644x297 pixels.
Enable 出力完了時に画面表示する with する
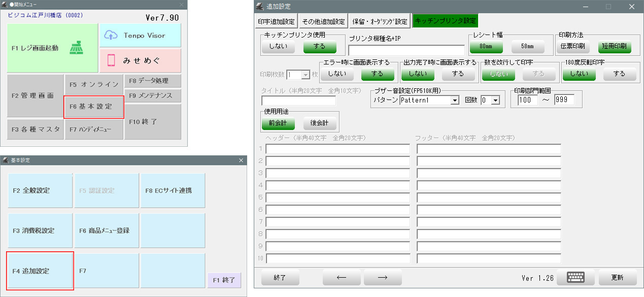point(458,74)
